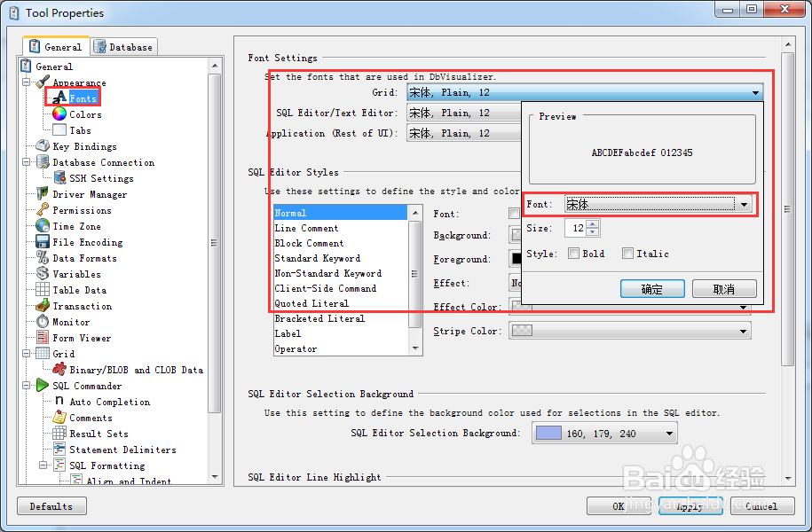Collapse the Grid tree node

pyautogui.click(x=27, y=354)
